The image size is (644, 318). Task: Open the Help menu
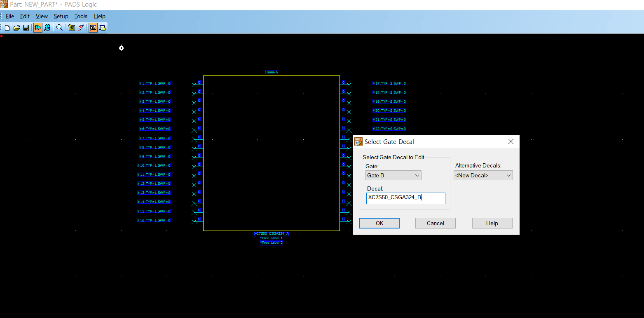pos(100,16)
